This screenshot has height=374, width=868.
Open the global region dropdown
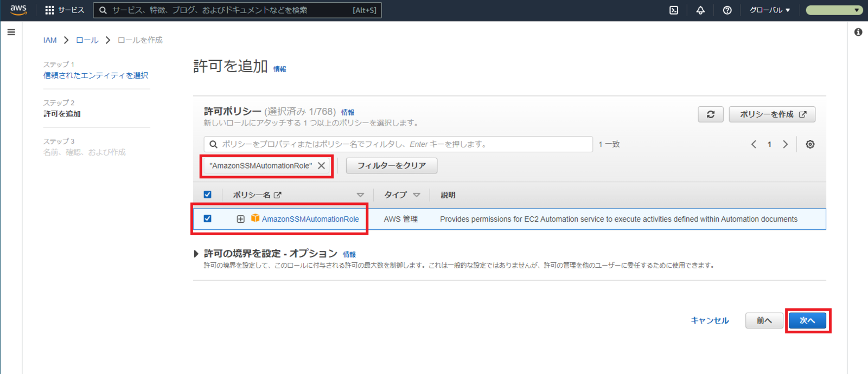click(x=770, y=10)
